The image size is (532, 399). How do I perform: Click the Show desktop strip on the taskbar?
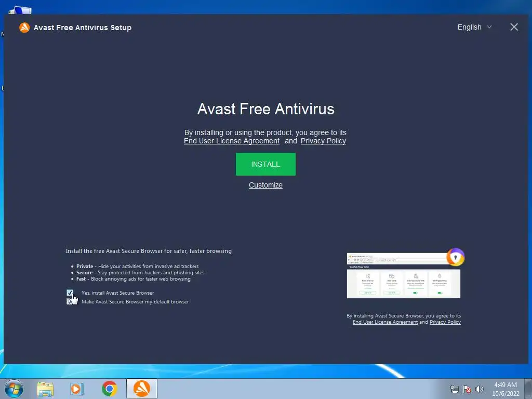pos(528,389)
